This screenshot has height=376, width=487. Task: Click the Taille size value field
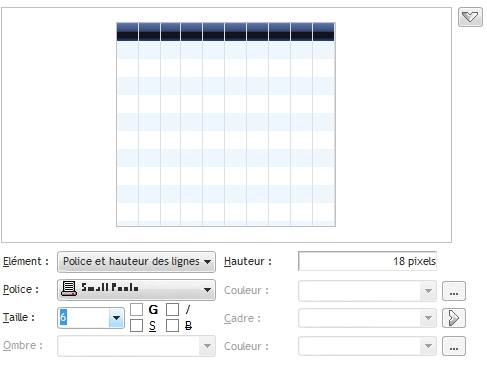coord(84,318)
